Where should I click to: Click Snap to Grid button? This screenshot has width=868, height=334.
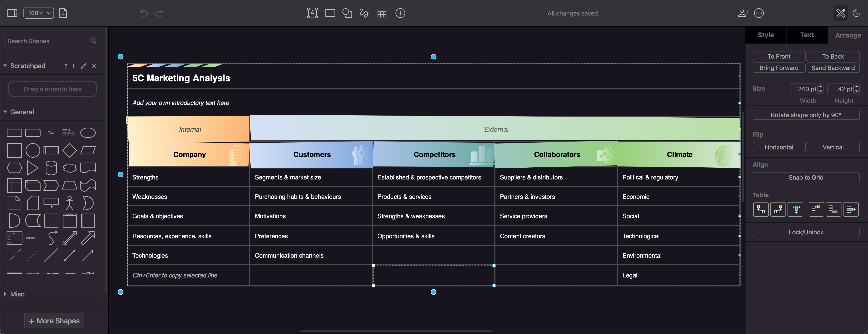coord(806,177)
